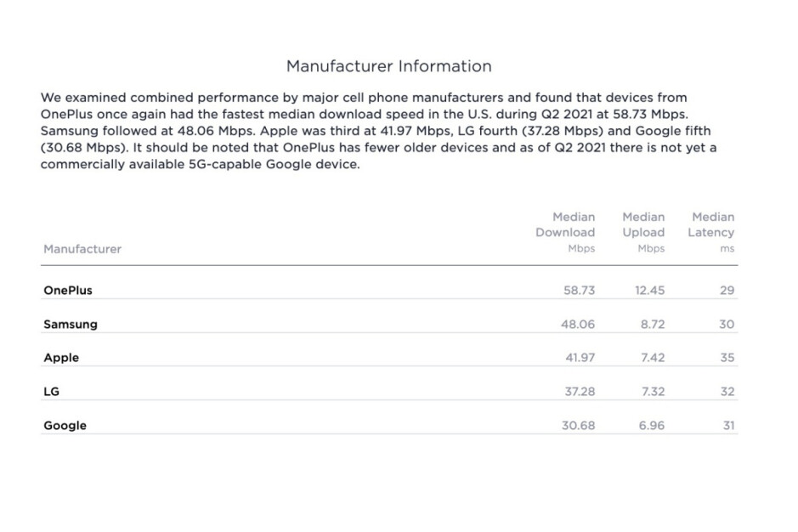Click the Median Latency column header
This screenshot has height=532, width=798.
pyautogui.click(x=713, y=232)
